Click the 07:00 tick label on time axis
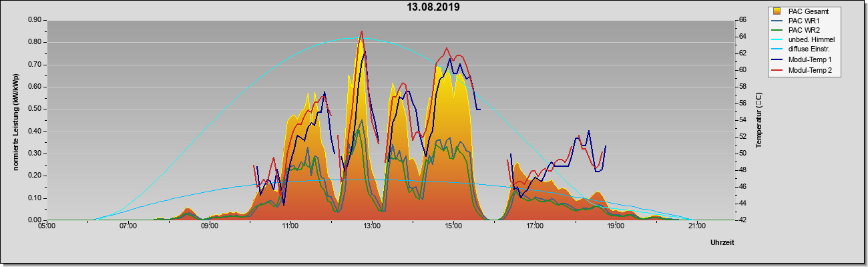This screenshot has height=267, width=868. [x=128, y=226]
